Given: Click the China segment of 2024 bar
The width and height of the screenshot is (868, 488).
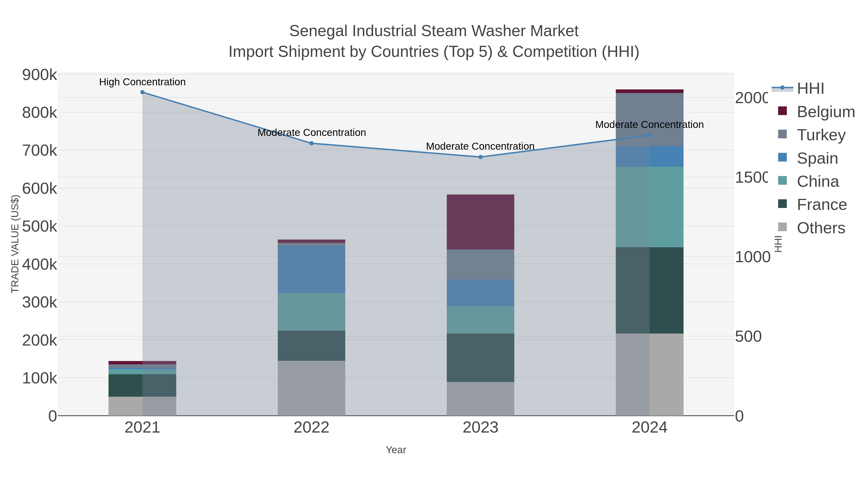Looking at the screenshot, I should point(650,207).
